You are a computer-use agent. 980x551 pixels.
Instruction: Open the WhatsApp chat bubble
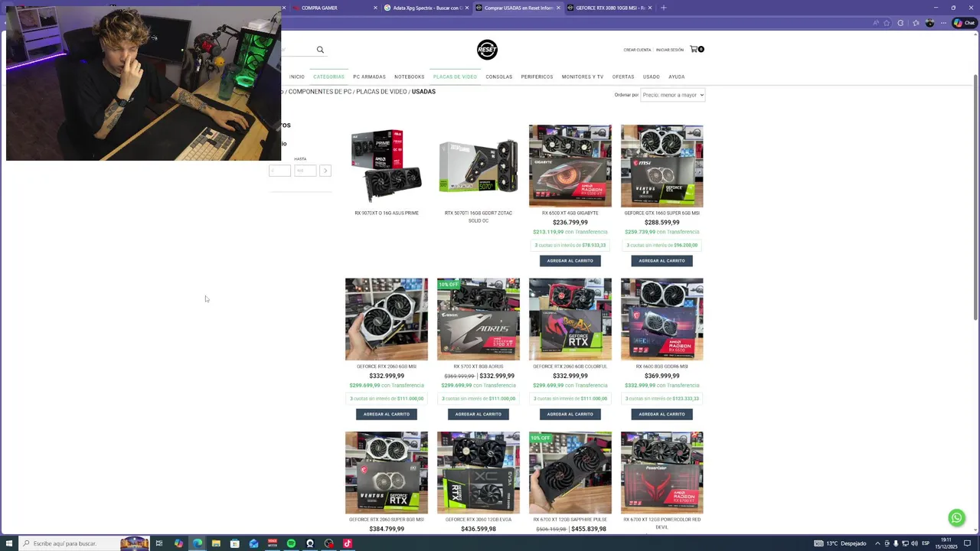click(x=956, y=518)
